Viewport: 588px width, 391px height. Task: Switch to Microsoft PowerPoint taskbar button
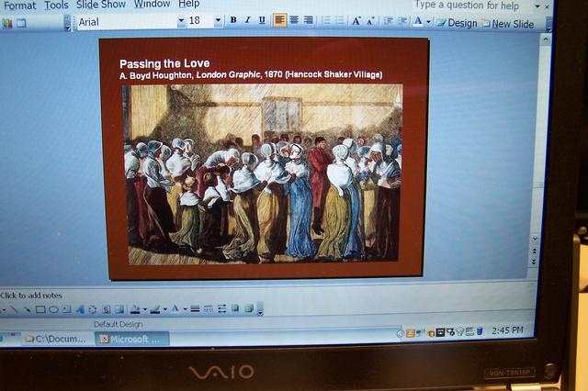point(131,339)
